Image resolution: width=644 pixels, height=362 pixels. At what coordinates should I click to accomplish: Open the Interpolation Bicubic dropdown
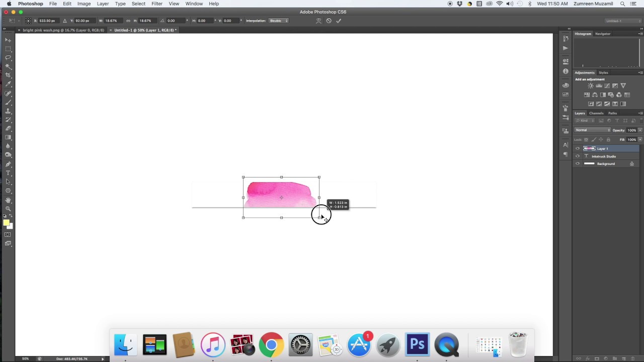pyautogui.click(x=278, y=21)
